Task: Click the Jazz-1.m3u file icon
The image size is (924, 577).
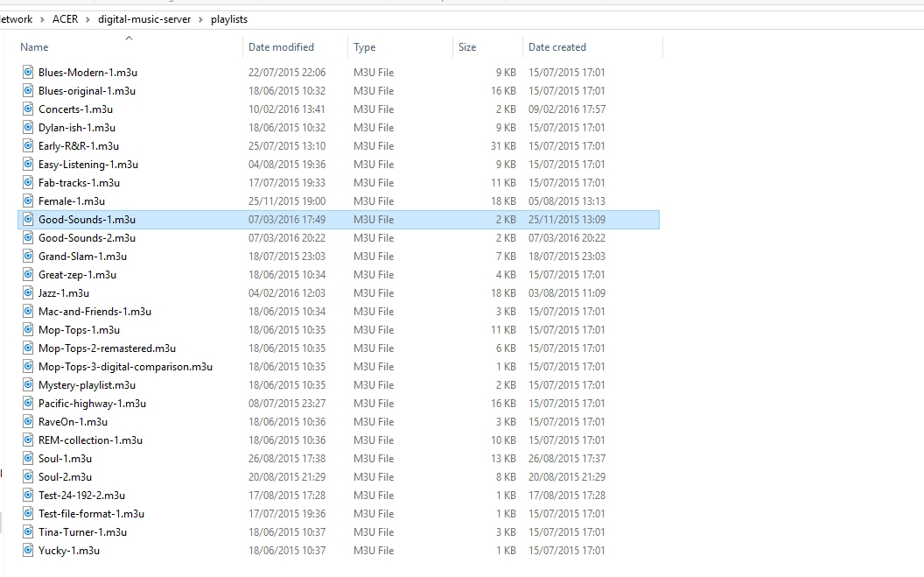Action: point(27,292)
